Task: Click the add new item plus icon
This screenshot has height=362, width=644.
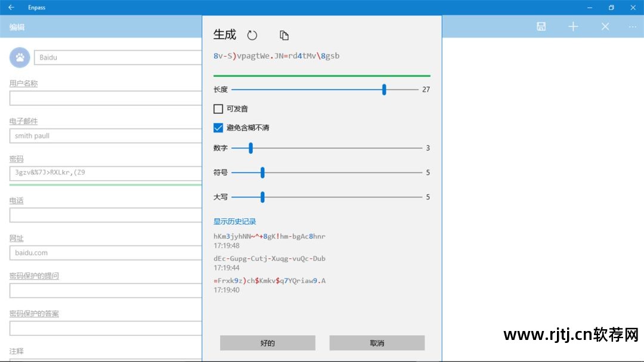Action: coord(573,26)
